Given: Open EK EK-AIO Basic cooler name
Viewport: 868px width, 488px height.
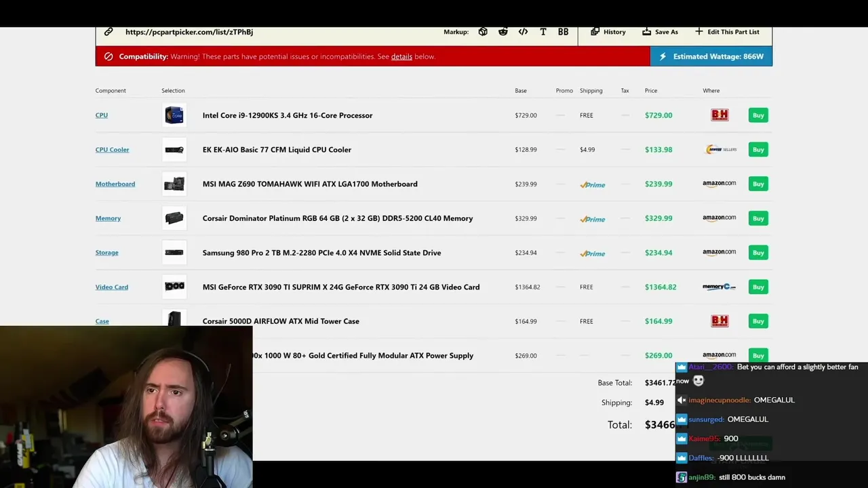Looking at the screenshot, I should pos(277,150).
